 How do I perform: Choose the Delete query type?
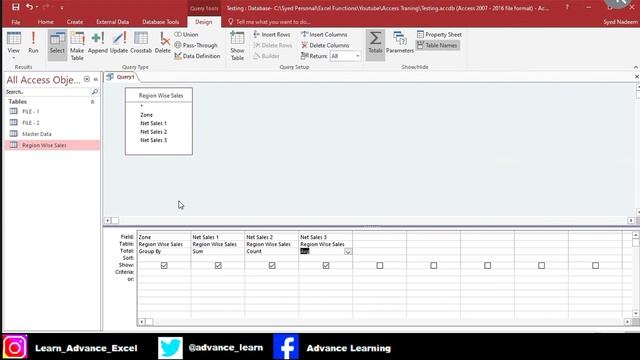(x=162, y=43)
